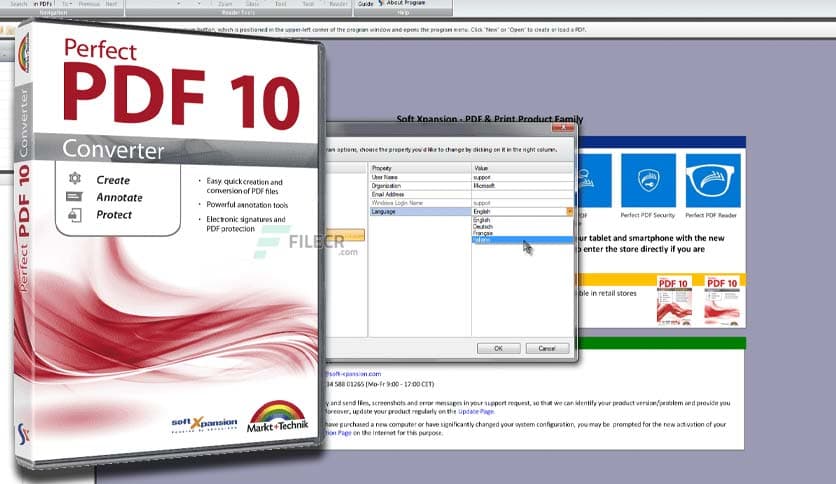Click the 'Perfect PDF Reader' caption
This screenshot has width=836, height=484.
coord(711,215)
